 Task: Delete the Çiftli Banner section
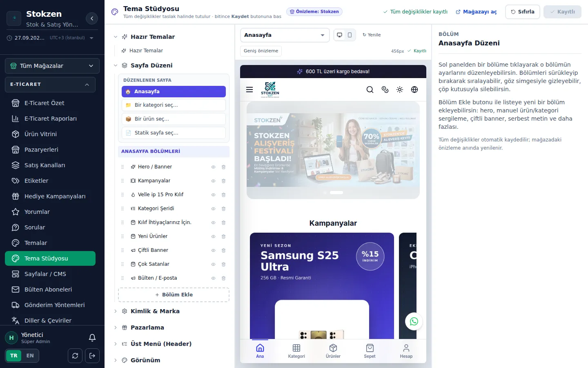223,250
